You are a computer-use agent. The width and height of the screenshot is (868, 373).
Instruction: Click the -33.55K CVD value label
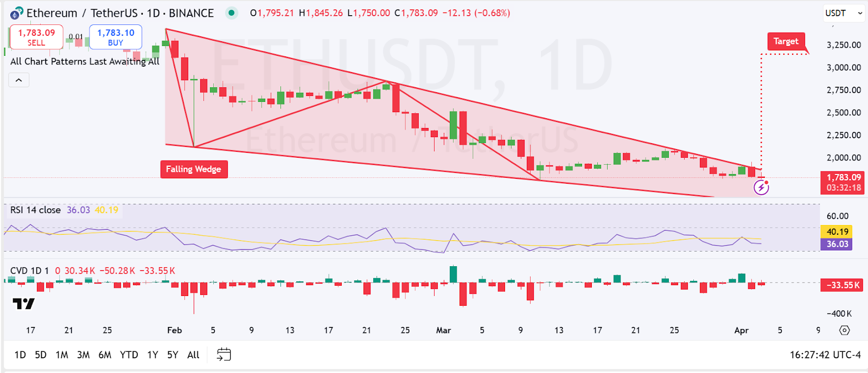click(x=843, y=285)
